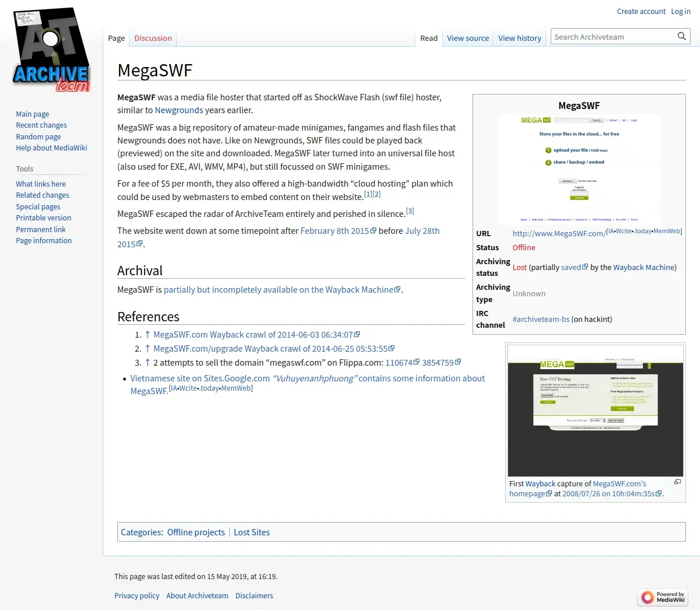Go to Main page in sidebar
This screenshot has height=610, width=700.
pyautogui.click(x=33, y=114)
